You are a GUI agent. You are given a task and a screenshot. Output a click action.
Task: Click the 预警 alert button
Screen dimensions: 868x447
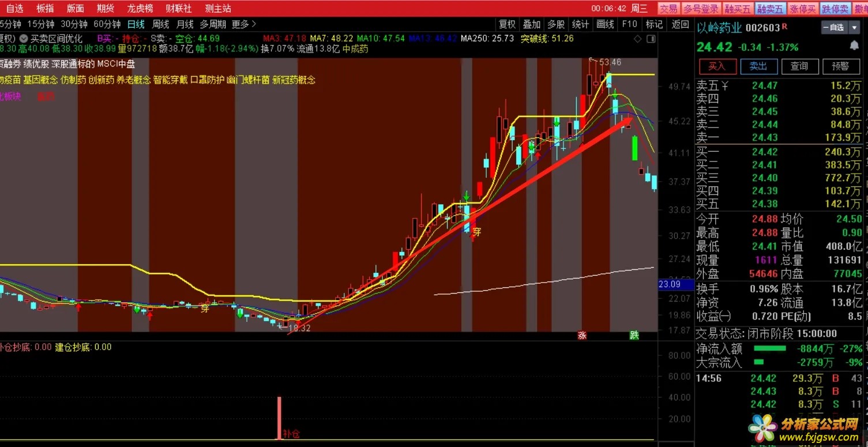click(x=841, y=66)
